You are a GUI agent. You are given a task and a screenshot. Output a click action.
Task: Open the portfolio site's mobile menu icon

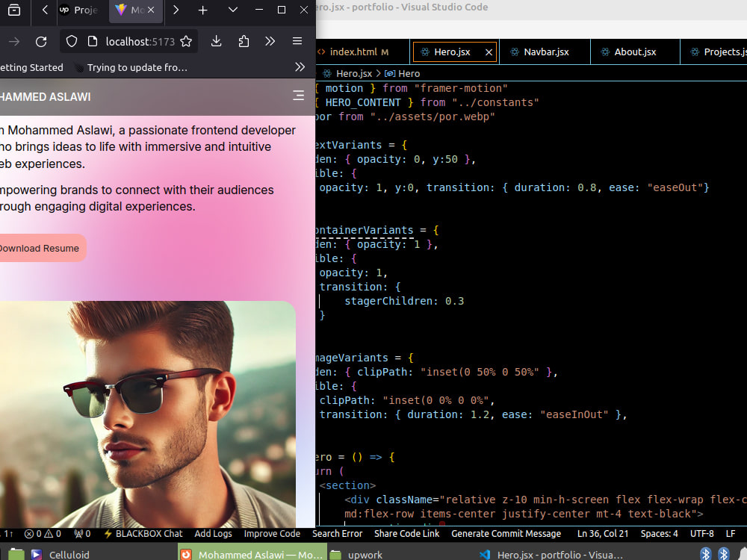tap(298, 96)
